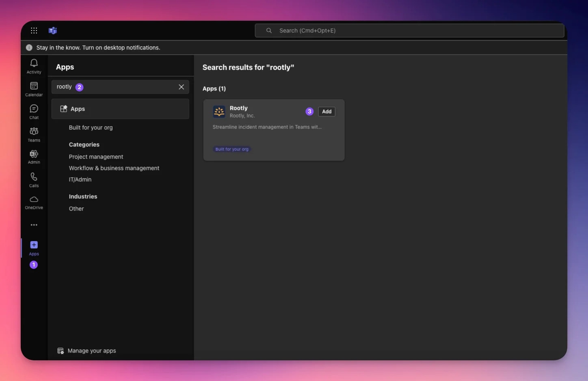This screenshot has width=588, height=381.
Task: Click the info icon in the notification banner
Action: tap(29, 47)
